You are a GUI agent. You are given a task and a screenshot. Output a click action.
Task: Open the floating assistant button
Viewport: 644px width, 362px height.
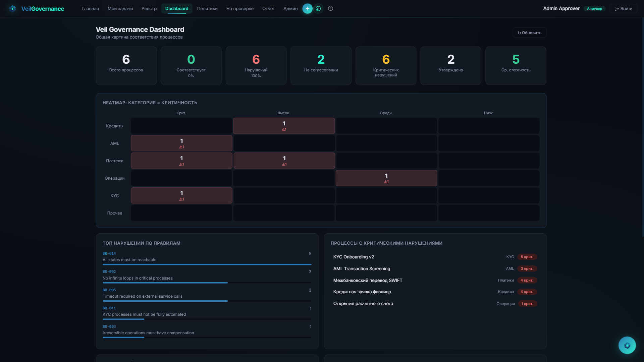coord(627,345)
